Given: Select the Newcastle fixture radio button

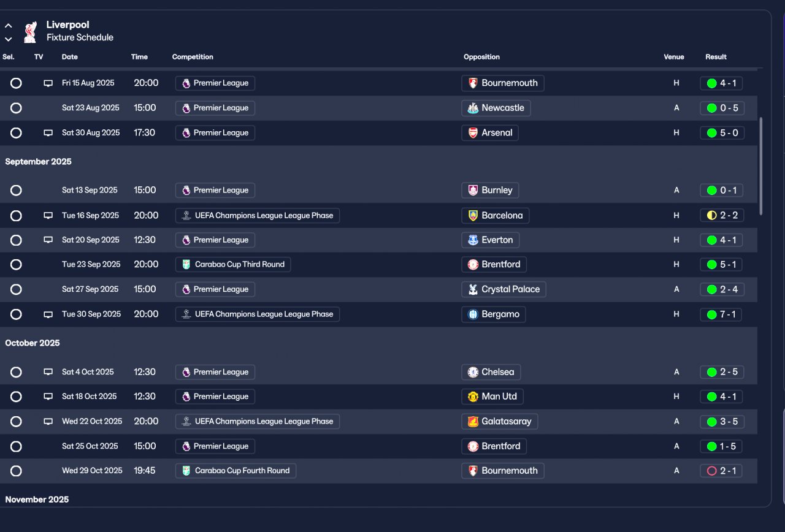Looking at the screenshot, I should [x=16, y=108].
